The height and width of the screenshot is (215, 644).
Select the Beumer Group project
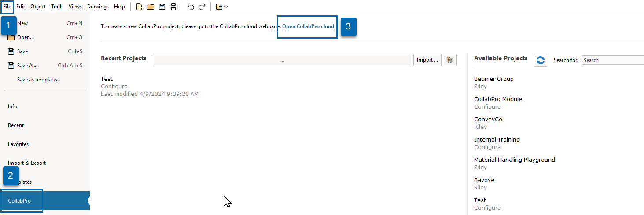493,79
